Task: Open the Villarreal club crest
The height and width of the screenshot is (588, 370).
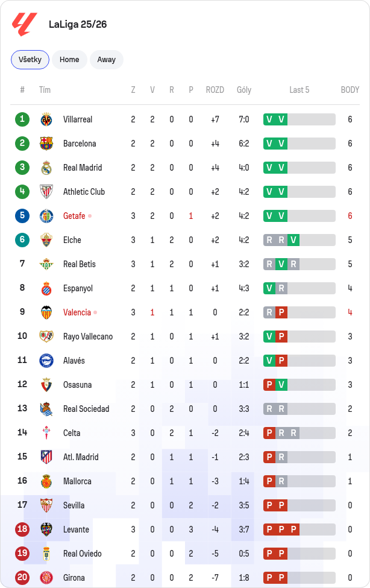Action: [x=46, y=119]
